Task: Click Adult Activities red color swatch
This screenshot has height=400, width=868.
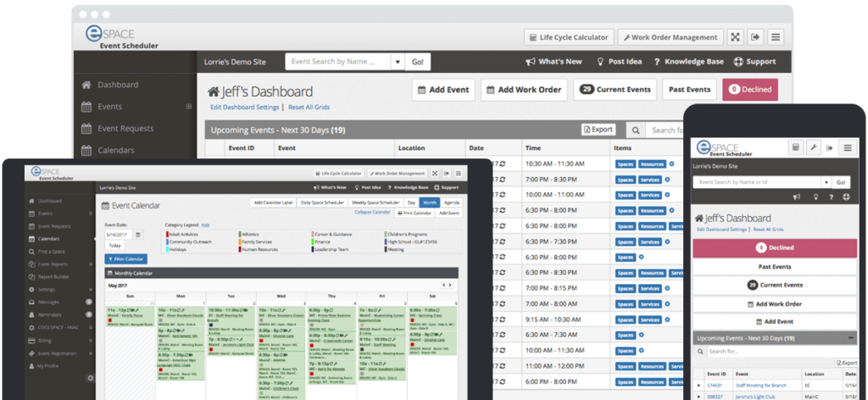Action: pyautogui.click(x=167, y=235)
